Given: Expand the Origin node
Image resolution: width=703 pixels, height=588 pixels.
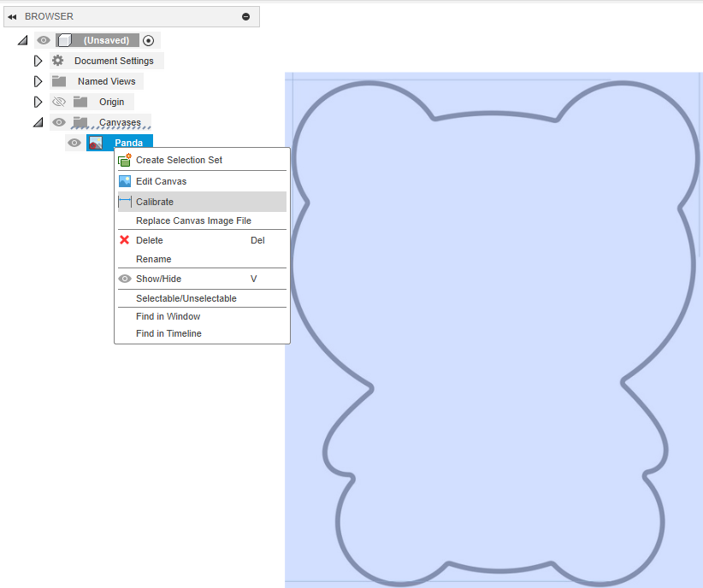Looking at the screenshot, I should coord(38,103).
